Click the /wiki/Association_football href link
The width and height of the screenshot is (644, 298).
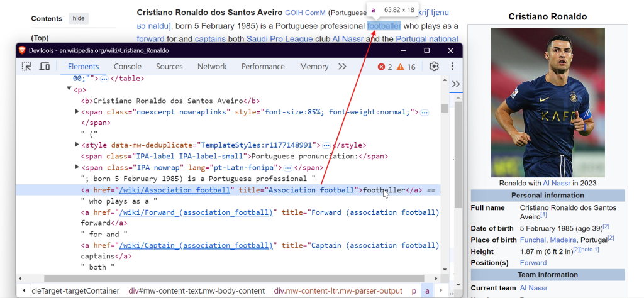175,190
